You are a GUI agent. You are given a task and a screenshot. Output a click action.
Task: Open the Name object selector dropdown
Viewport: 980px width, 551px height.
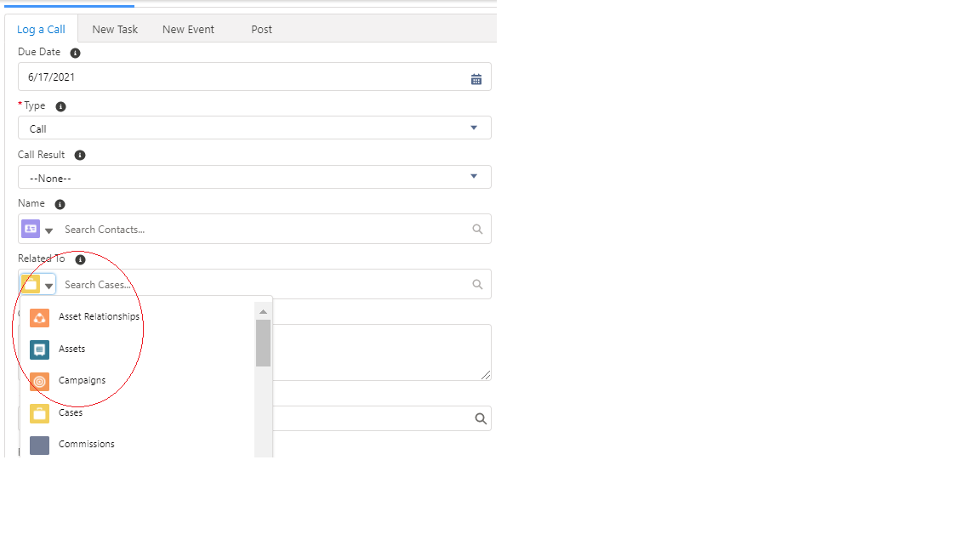pyautogui.click(x=48, y=228)
